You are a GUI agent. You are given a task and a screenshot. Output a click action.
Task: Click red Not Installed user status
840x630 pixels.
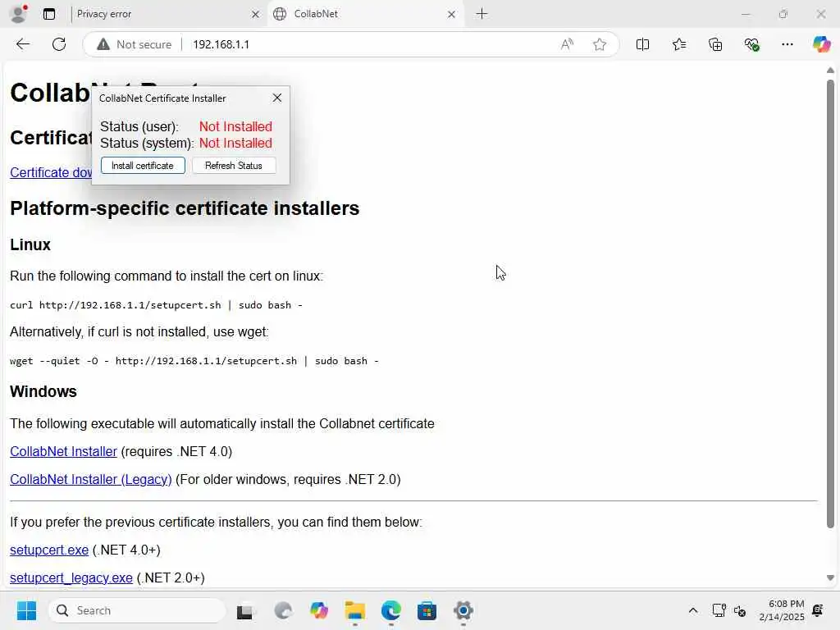[235, 127]
